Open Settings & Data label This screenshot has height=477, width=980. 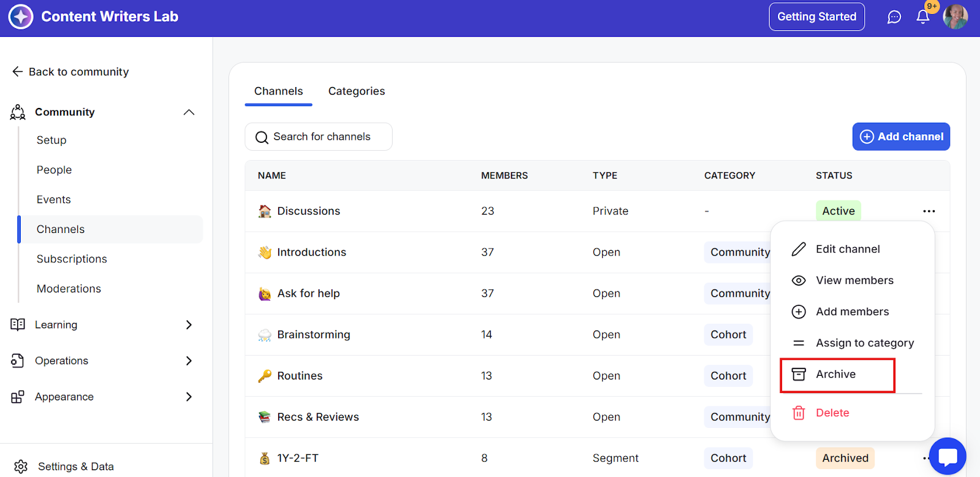tap(76, 467)
